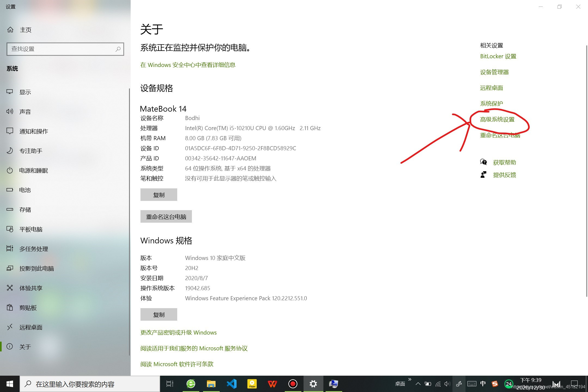Click 重命名这台电脑 button under device specs
588x392 pixels.
166,216
